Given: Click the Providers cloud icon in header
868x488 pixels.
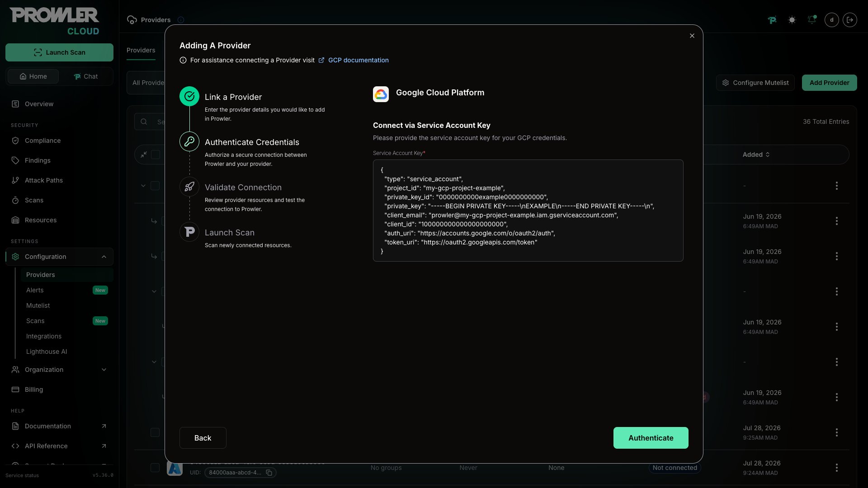Looking at the screenshot, I should pos(132,20).
